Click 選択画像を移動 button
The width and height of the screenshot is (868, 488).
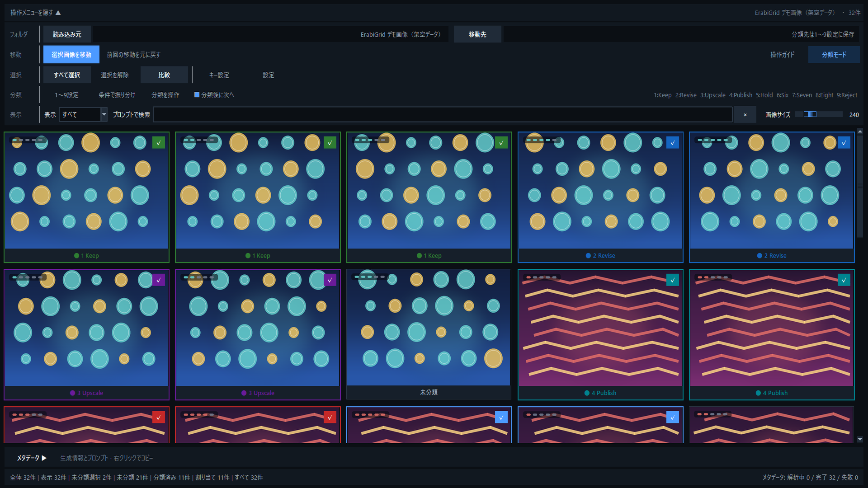coord(71,55)
